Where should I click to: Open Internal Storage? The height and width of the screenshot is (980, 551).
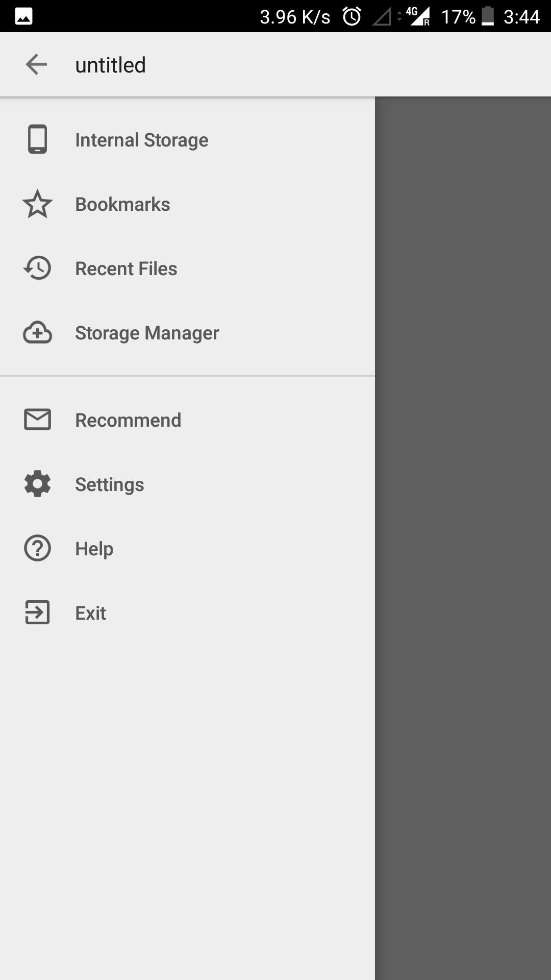(x=187, y=140)
